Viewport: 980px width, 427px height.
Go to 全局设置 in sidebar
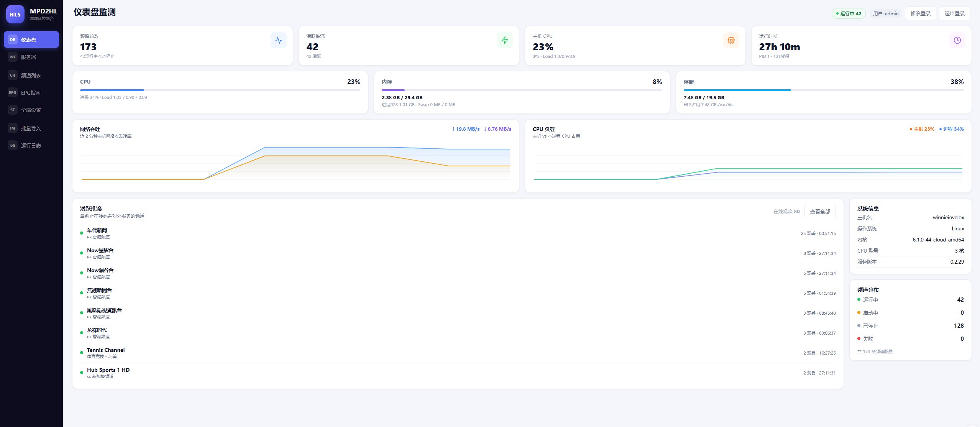[x=31, y=110]
